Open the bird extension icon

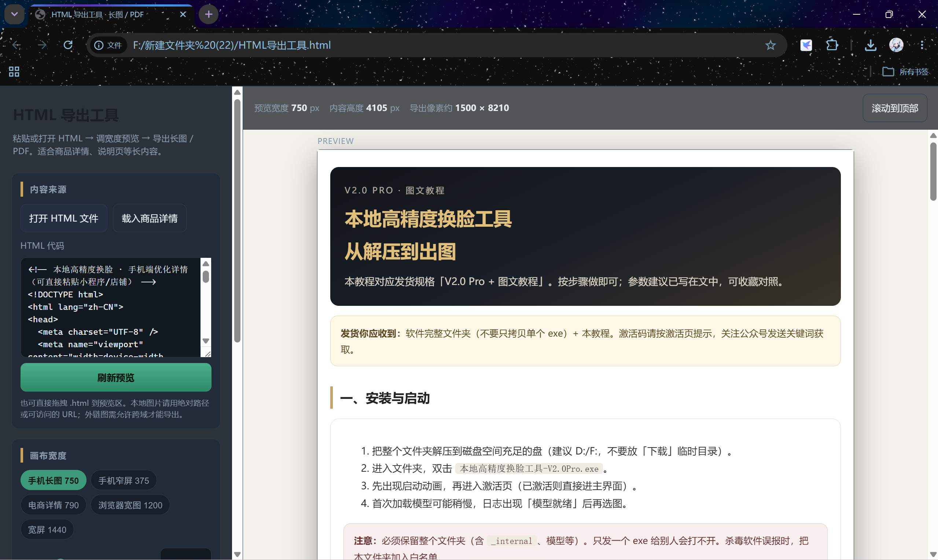click(x=806, y=45)
